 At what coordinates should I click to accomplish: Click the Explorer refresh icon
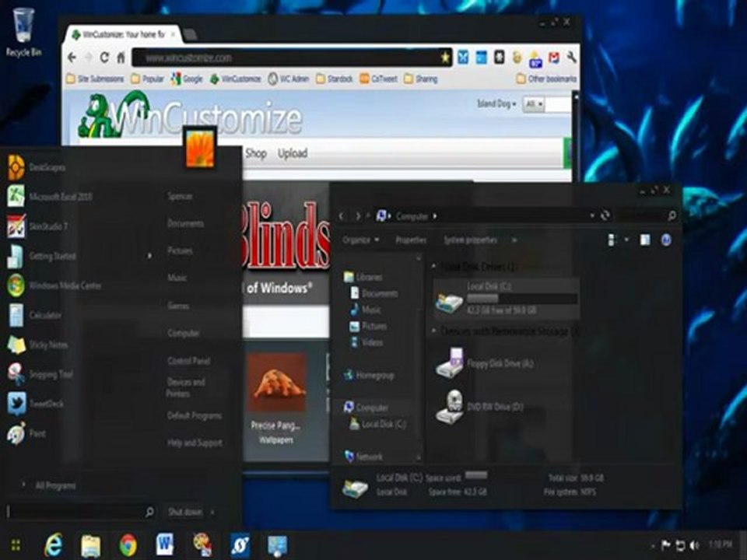[x=605, y=215]
